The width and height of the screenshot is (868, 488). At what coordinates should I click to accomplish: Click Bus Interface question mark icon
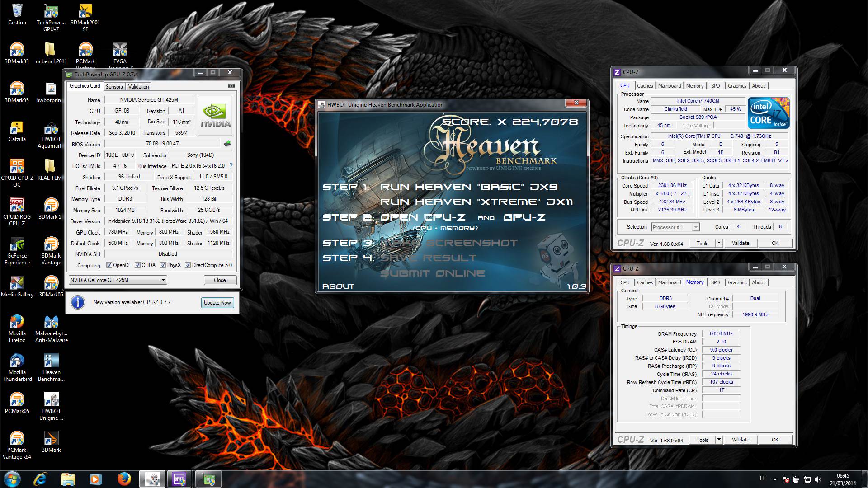[231, 166]
